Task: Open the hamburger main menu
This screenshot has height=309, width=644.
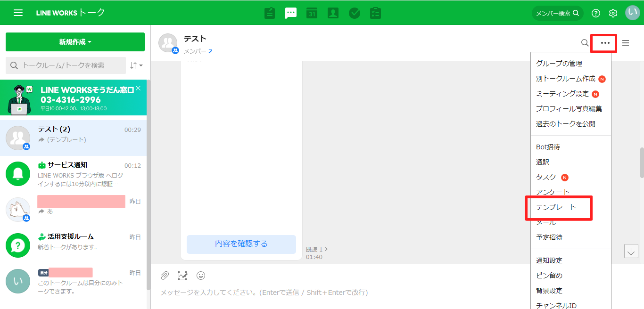Action: (18, 13)
